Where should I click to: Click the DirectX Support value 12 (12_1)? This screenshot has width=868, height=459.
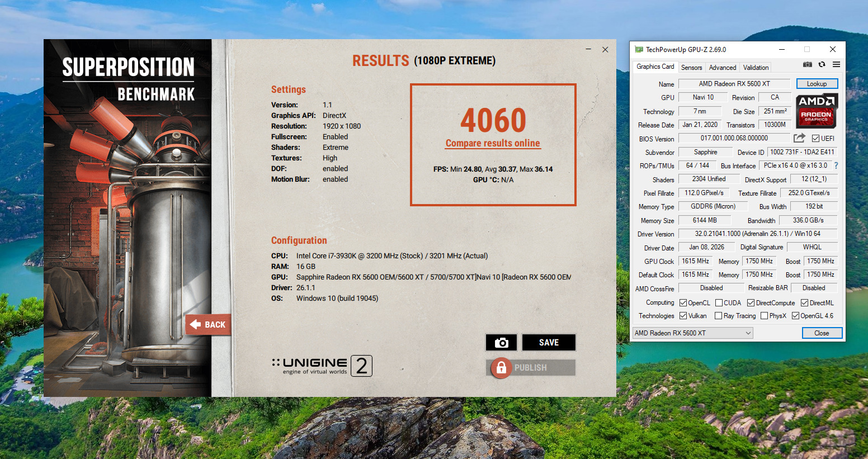[x=814, y=179]
